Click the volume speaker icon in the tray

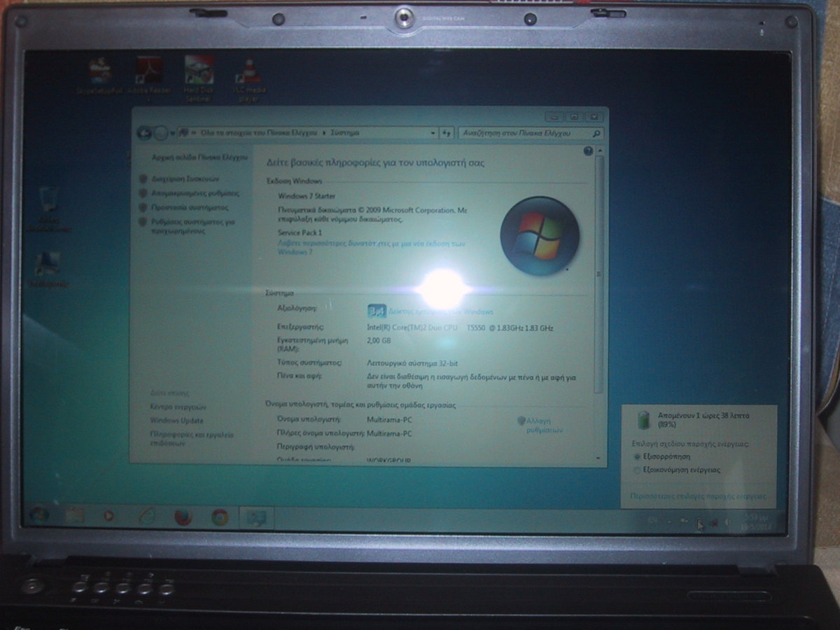[728, 522]
